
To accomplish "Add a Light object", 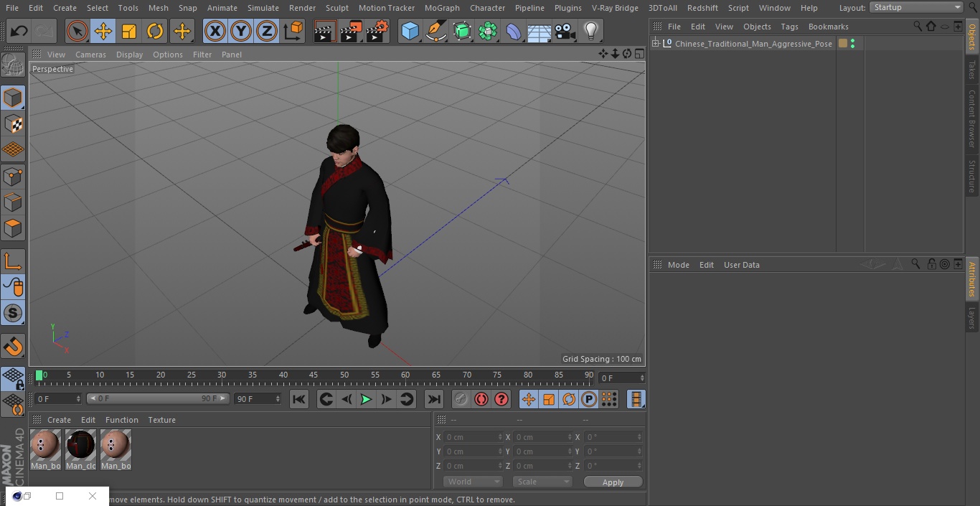I will [x=590, y=31].
